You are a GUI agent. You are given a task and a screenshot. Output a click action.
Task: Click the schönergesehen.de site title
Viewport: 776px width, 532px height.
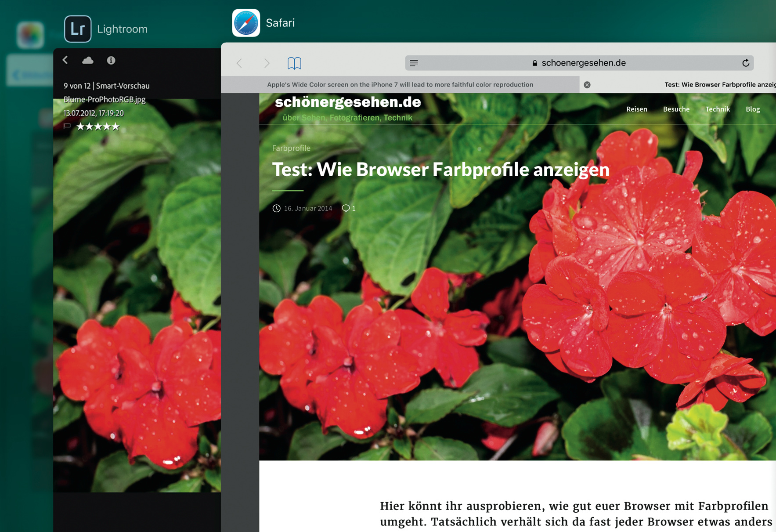click(x=347, y=102)
